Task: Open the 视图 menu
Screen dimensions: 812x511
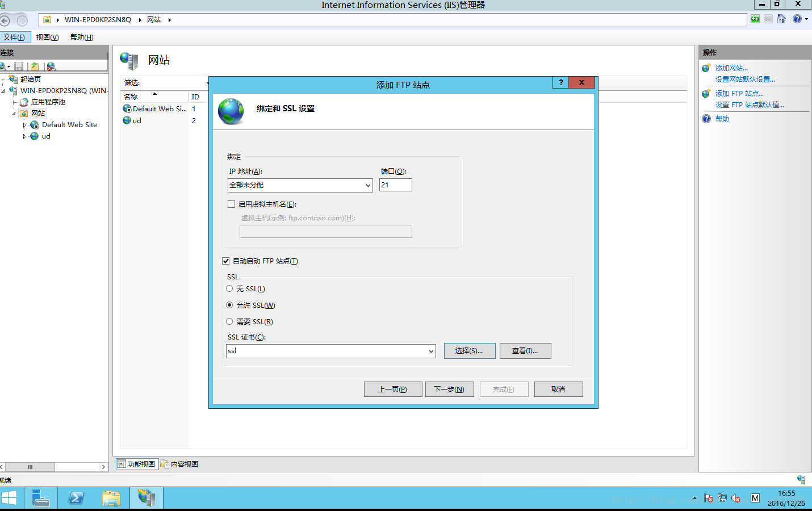Action: coord(47,37)
